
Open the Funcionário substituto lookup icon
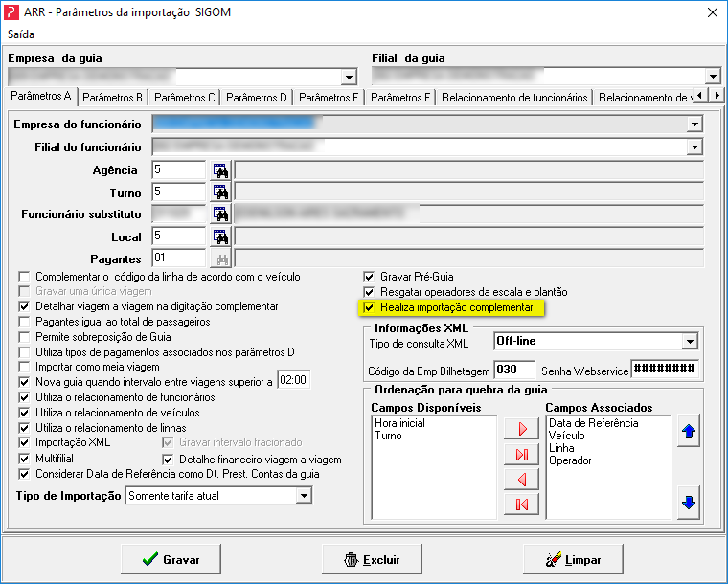[x=220, y=213]
